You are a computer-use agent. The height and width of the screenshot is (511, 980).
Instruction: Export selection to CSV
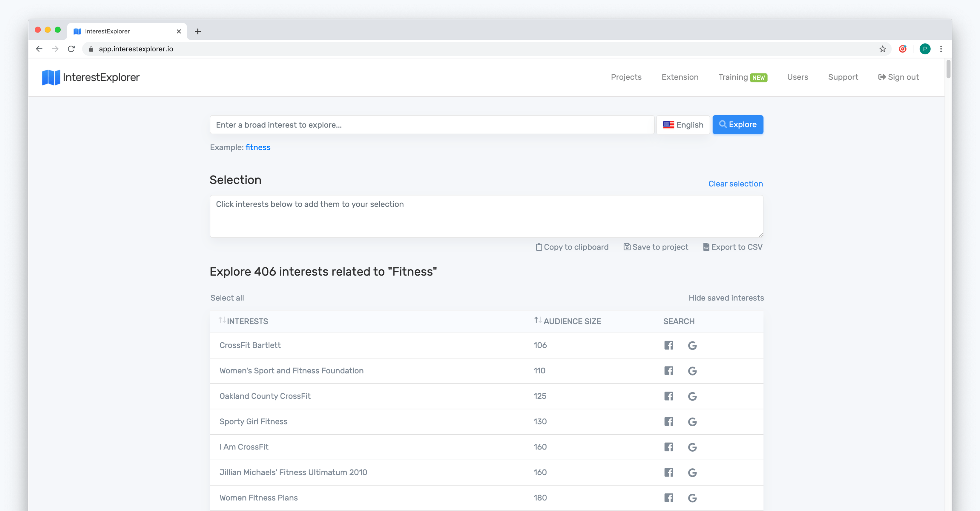coord(733,247)
